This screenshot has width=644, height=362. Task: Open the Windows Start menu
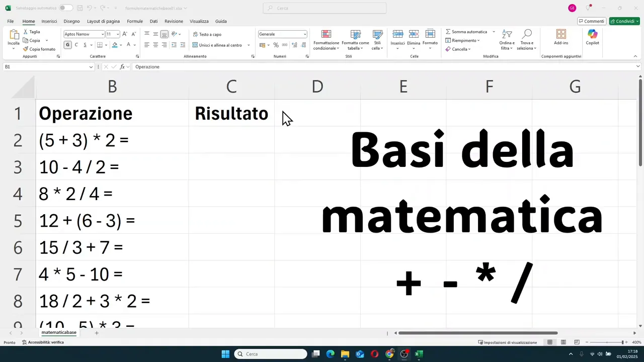225,354
